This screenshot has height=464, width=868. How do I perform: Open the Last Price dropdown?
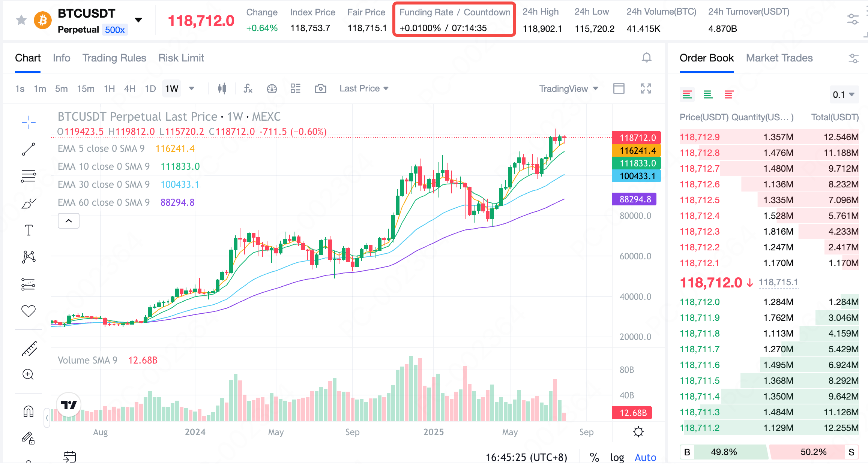(363, 88)
